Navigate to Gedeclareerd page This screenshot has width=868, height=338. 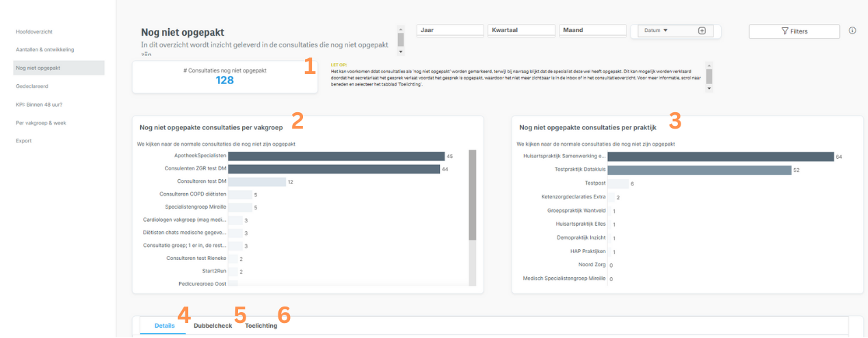coord(32,86)
